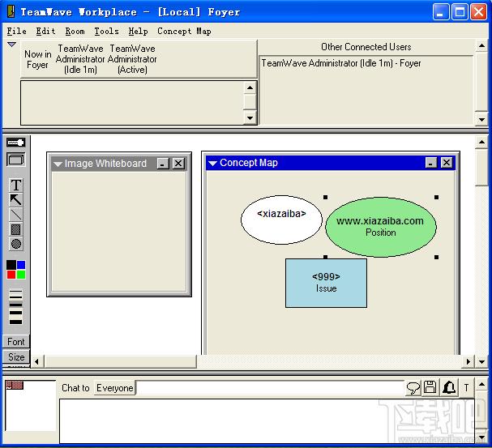Select the thickest line width
492x448 pixels.
pos(15,322)
